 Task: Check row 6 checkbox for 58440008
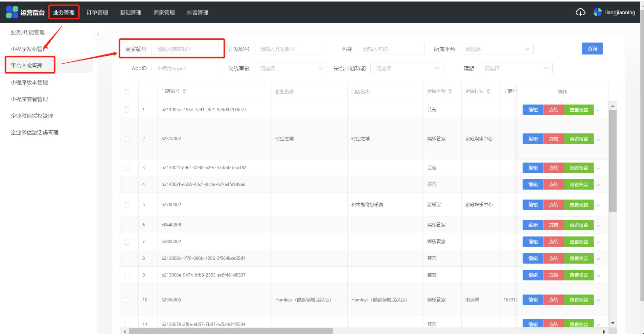coord(127,225)
